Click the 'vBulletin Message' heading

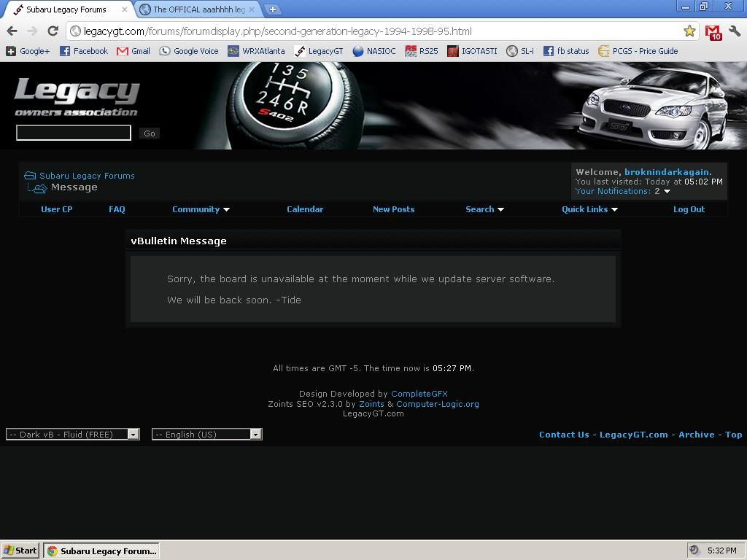pyautogui.click(x=179, y=241)
